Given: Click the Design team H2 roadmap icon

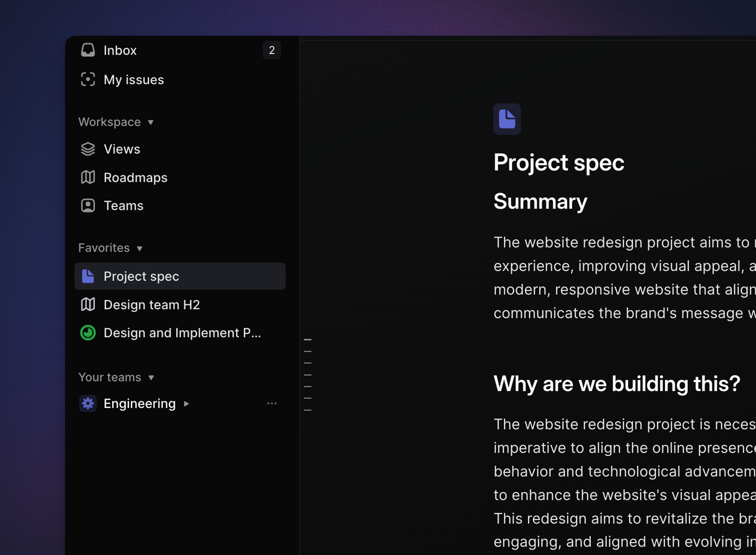Looking at the screenshot, I should click(x=88, y=305).
